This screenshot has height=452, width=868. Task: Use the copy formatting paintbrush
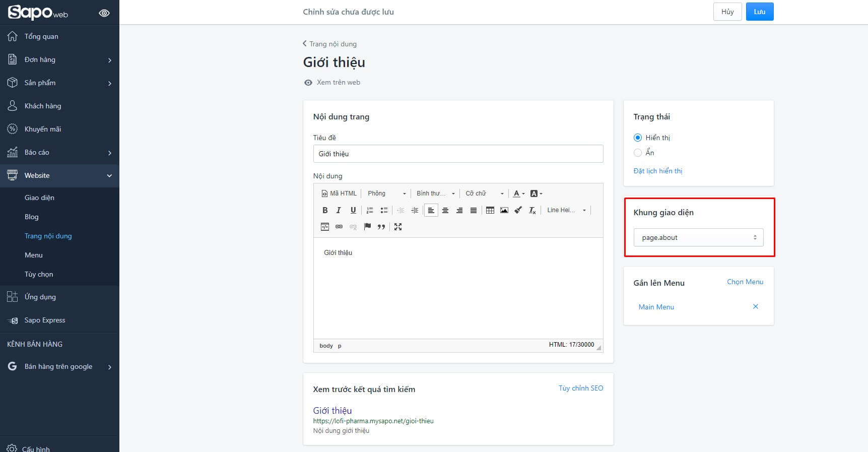[518, 210]
